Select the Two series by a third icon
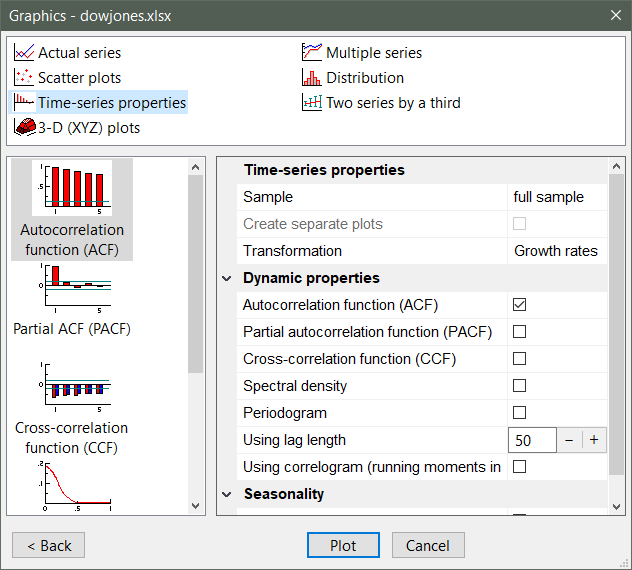Image resolution: width=632 pixels, height=570 pixels. tap(312, 103)
